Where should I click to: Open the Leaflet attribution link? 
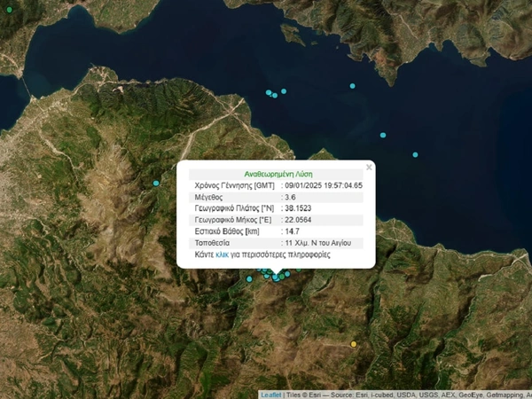pos(270,395)
